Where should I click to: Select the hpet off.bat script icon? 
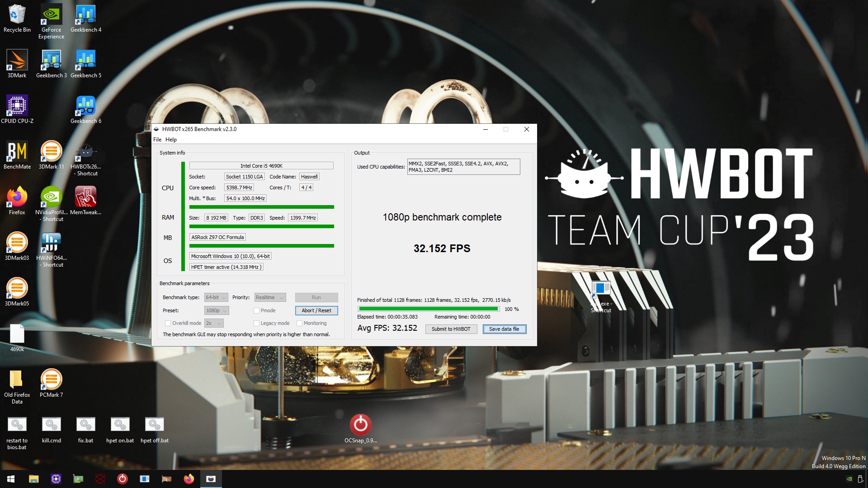tap(154, 430)
